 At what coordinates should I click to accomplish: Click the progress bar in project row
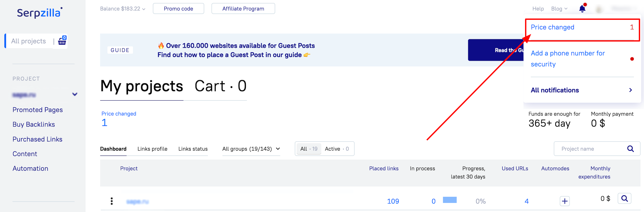[x=450, y=200]
